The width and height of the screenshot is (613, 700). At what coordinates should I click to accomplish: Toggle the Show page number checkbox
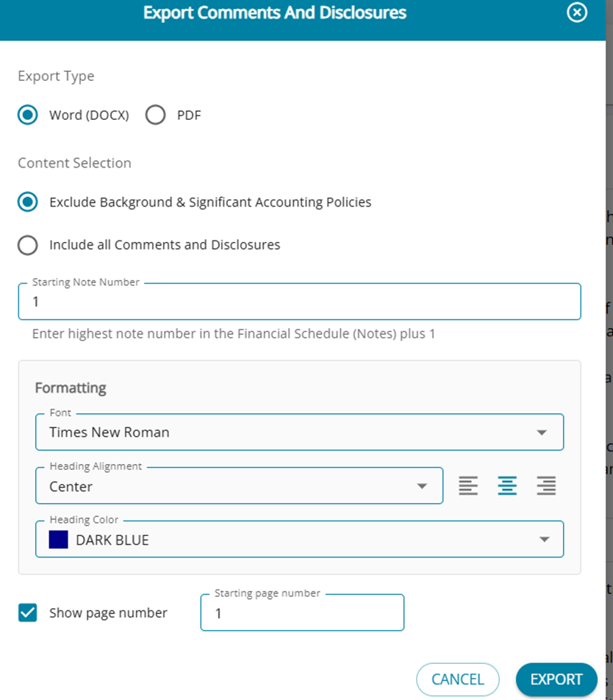coord(28,612)
